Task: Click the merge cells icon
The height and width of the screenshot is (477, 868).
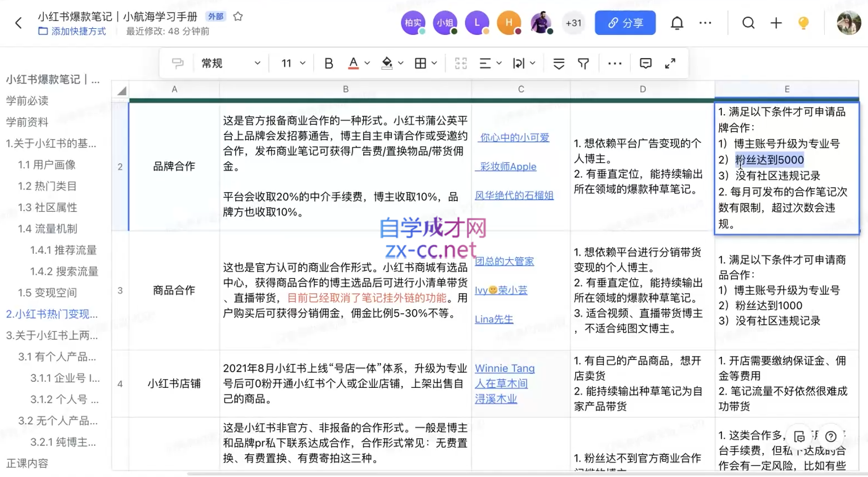Action: 461,63
